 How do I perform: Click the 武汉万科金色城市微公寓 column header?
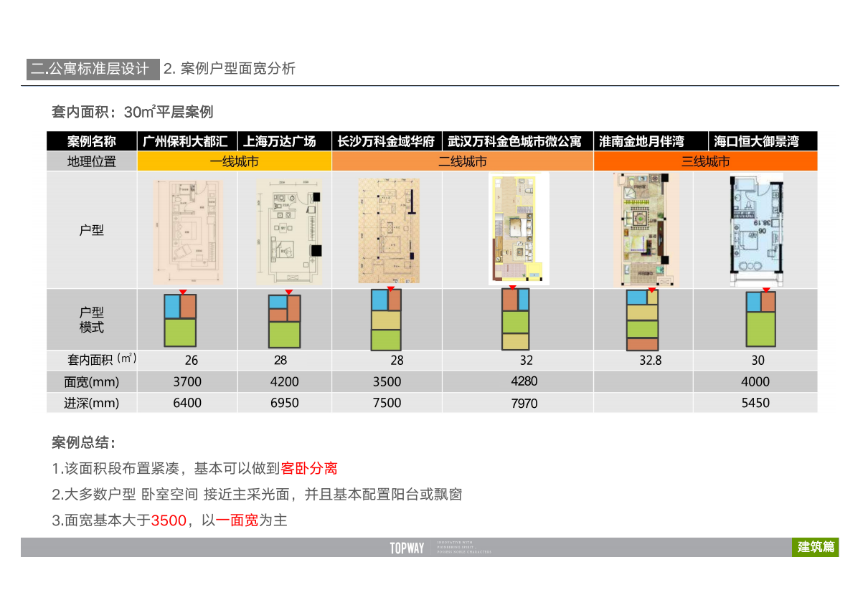click(x=517, y=141)
